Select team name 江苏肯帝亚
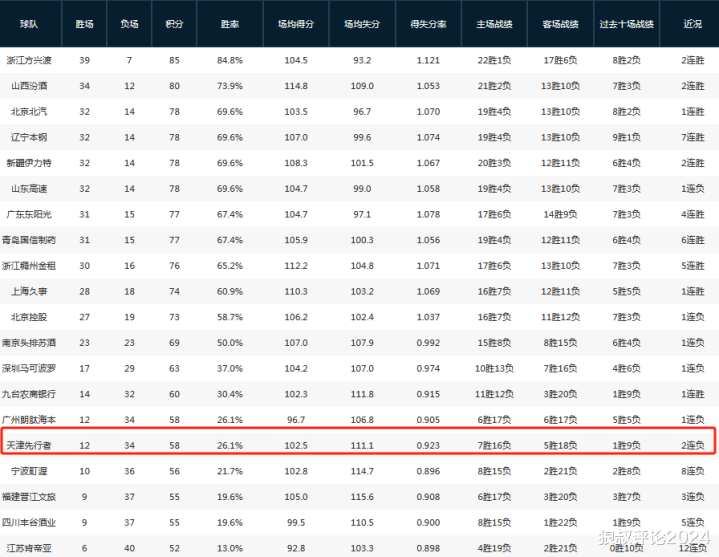The width and height of the screenshot is (719, 557). click(x=29, y=548)
